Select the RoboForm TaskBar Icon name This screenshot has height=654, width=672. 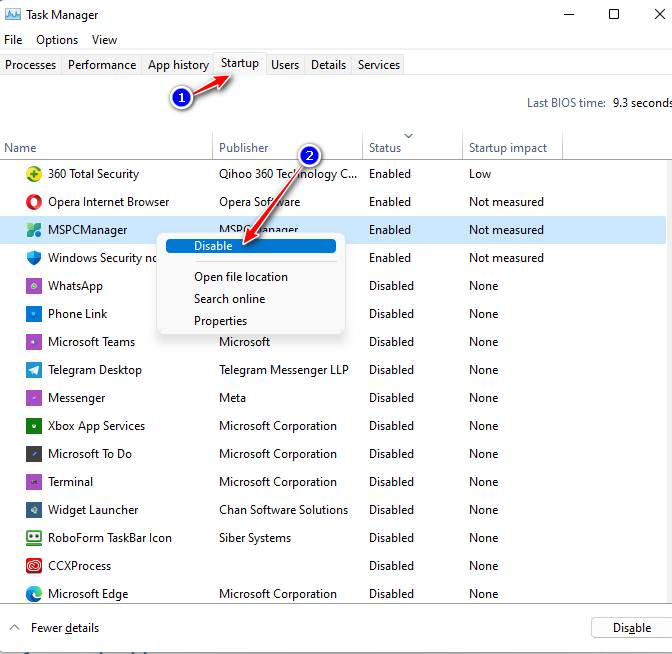click(x=110, y=538)
